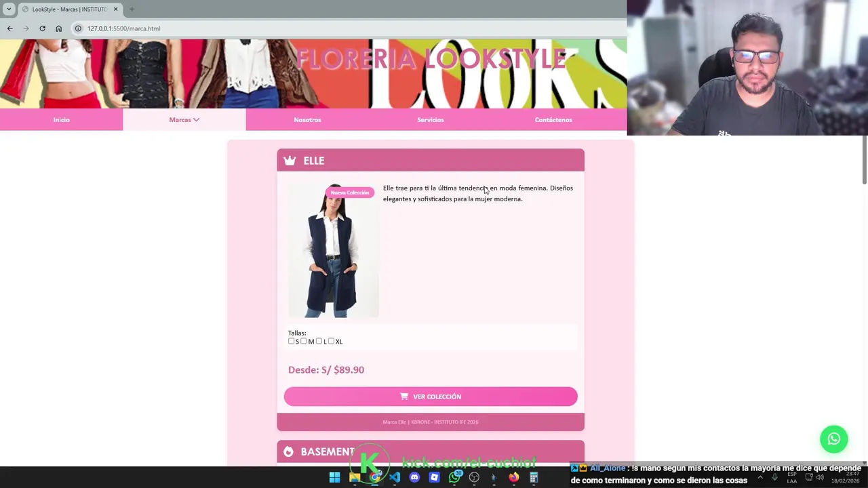This screenshot has height=488, width=868.
Task: Click the FLORERIA LOOKSTYLE banner title
Action: [x=431, y=59]
